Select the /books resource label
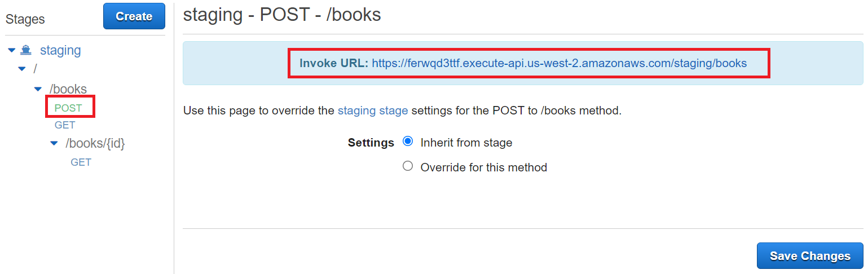Image resolution: width=868 pixels, height=274 pixels. coord(68,89)
